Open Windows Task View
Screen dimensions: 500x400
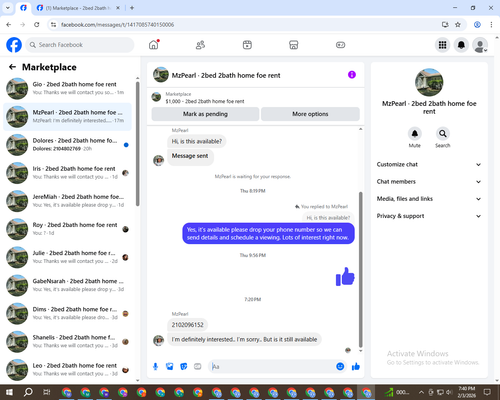(47, 392)
